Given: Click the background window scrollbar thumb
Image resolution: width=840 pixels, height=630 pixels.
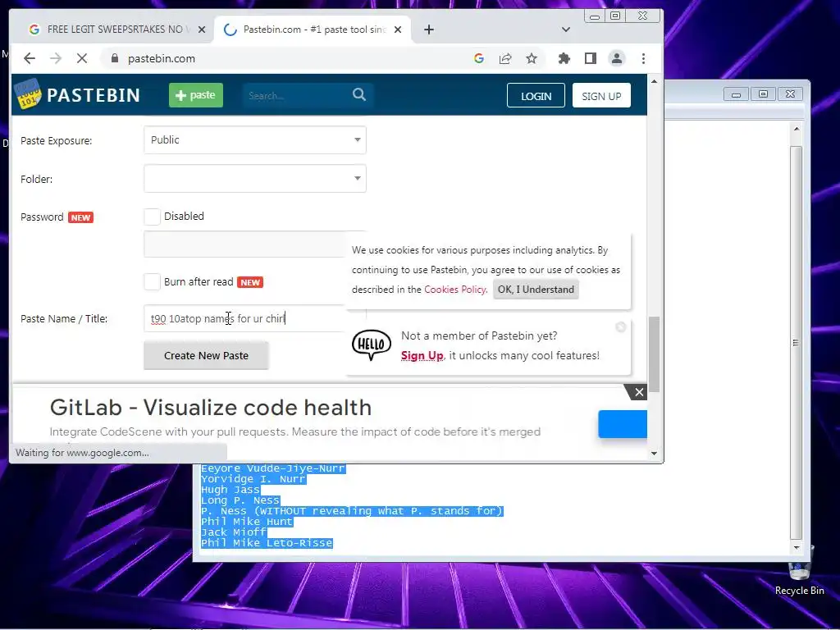Looking at the screenshot, I should [796, 342].
